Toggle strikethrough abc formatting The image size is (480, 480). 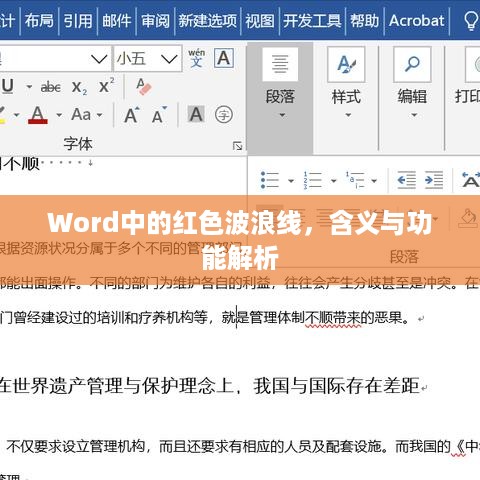pos(51,87)
